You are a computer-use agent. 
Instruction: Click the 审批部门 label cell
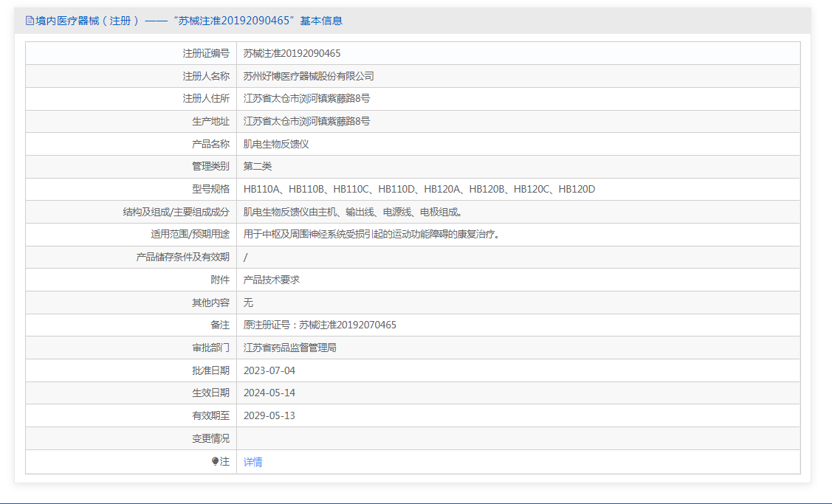point(131,348)
